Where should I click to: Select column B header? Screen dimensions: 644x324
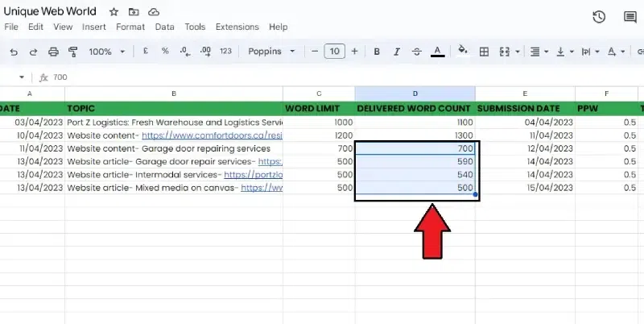pos(174,93)
